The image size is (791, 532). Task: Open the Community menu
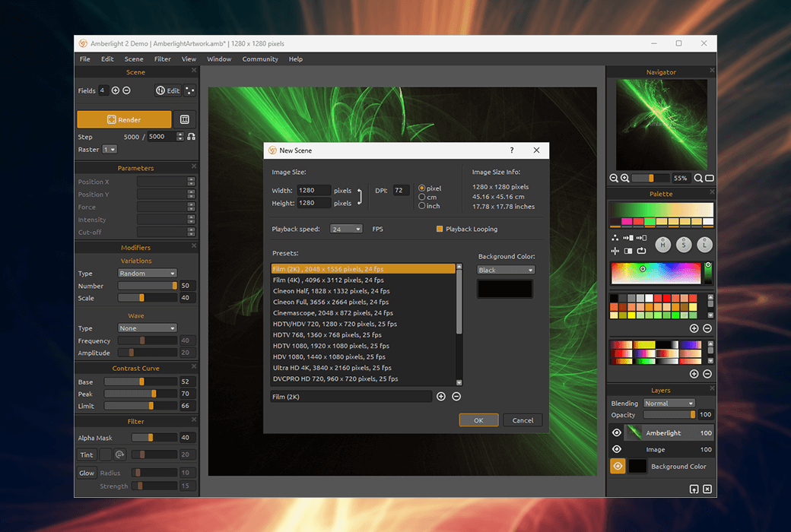click(x=260, y=59)
